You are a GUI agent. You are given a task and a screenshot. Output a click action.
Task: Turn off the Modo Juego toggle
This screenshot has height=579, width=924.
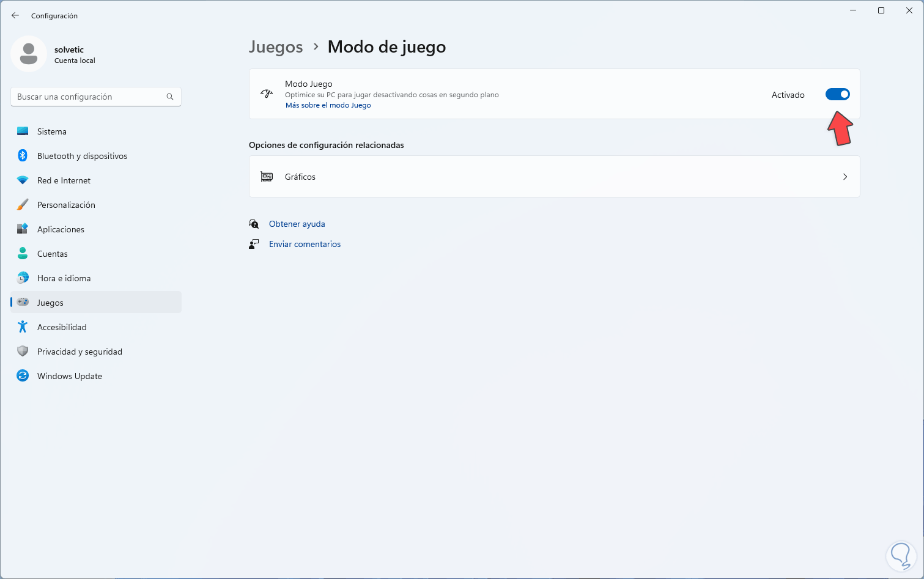837,94
